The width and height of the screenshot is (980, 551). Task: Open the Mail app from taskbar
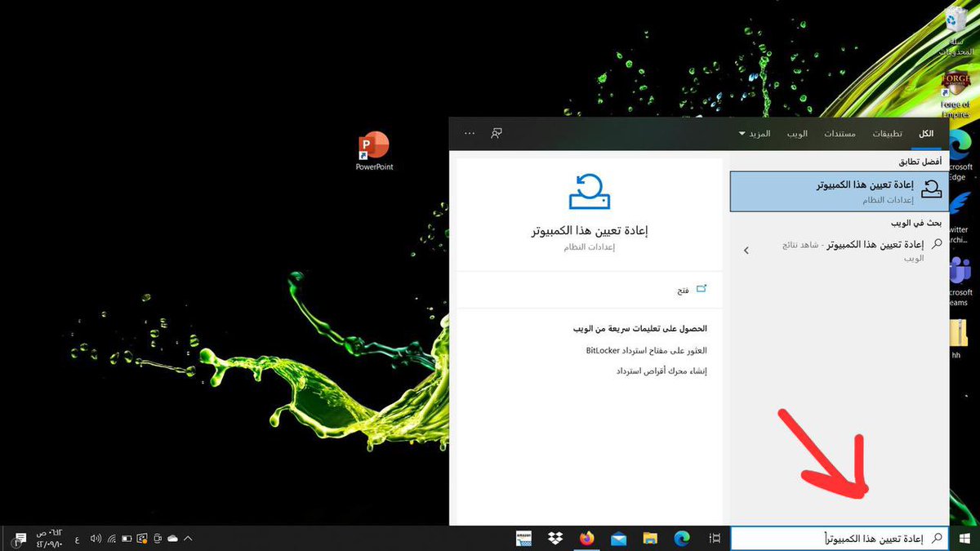click(x=618, y=538)
